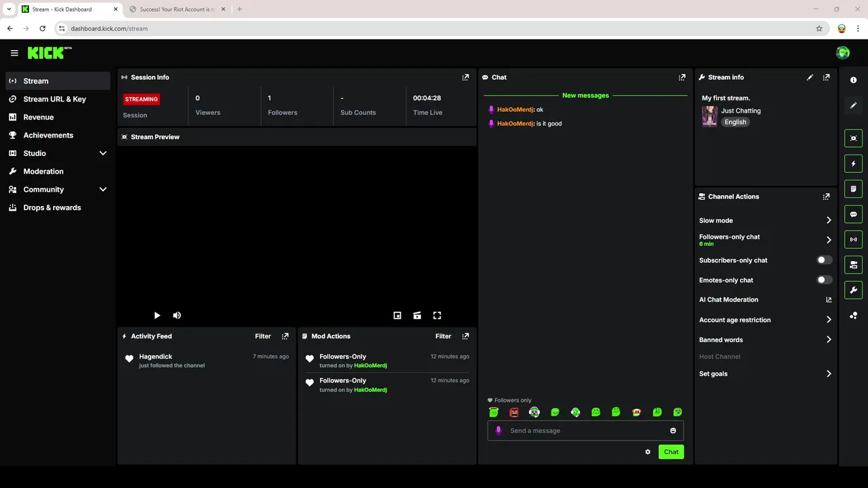Image resolution: width=868 pixels, height=488 pixels.
Task: Insert the angry red emote
Action: tap(514, 412)
